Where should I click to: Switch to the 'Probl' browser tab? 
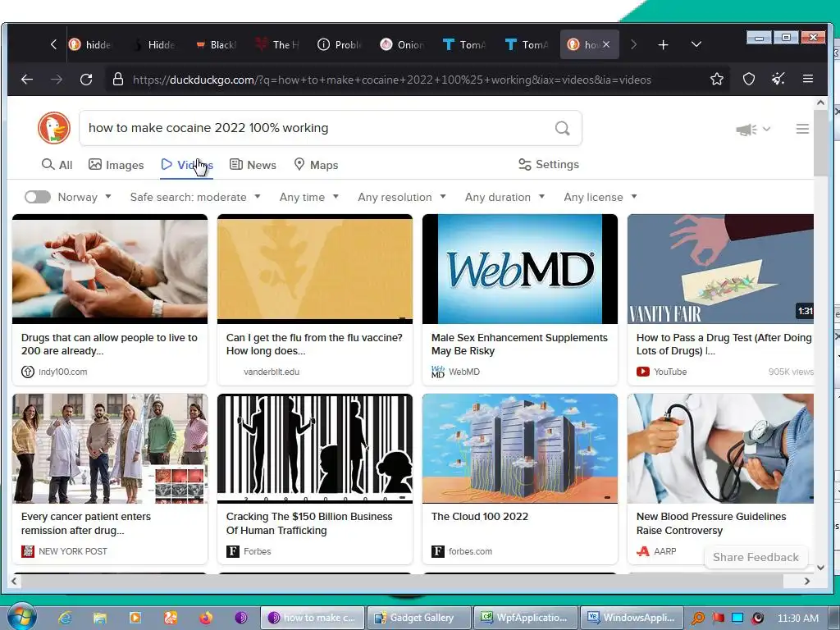click(340, 44)
